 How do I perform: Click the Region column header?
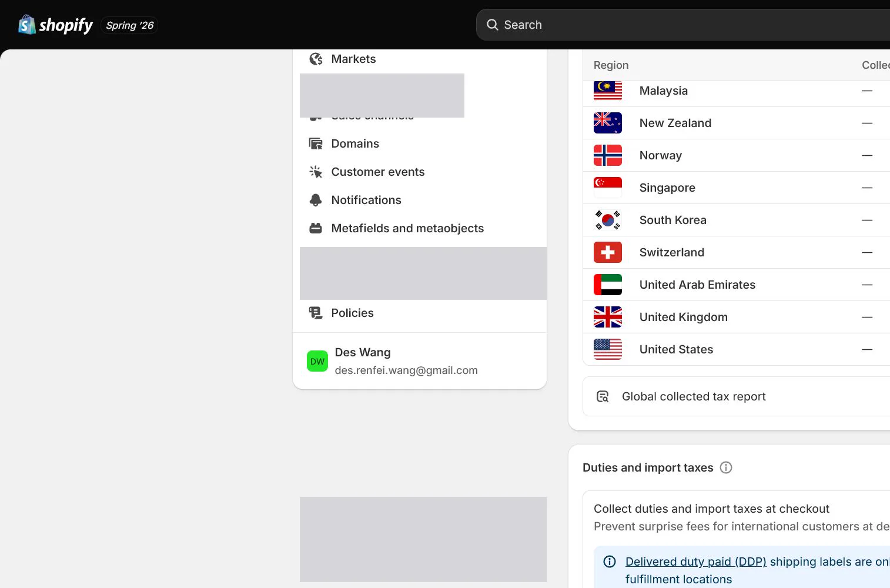click(611, 65)
